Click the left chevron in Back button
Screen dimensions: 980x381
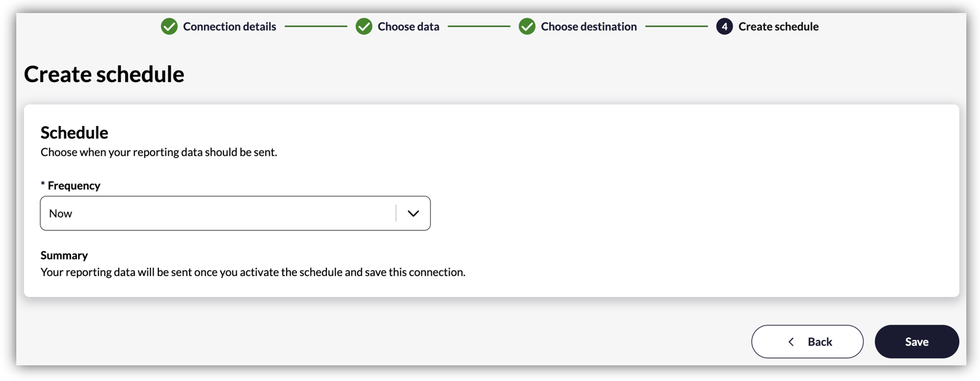[791, 342]
